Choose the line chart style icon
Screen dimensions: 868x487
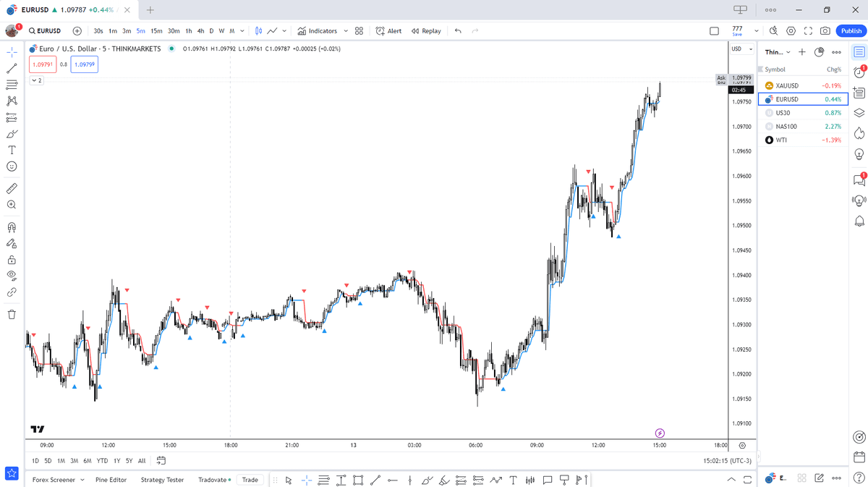pyautogui.click(x=273, y=31)
